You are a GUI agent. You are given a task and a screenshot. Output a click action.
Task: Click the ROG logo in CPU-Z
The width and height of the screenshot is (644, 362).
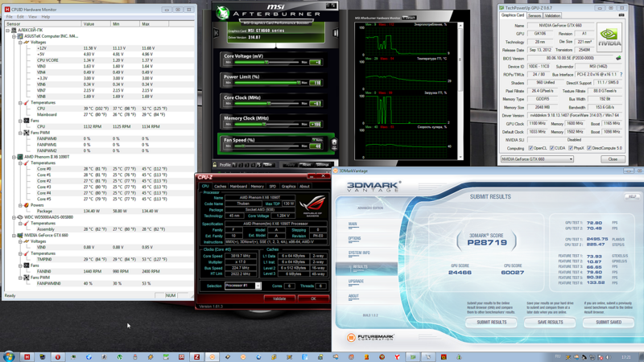(x=312, y=206)
